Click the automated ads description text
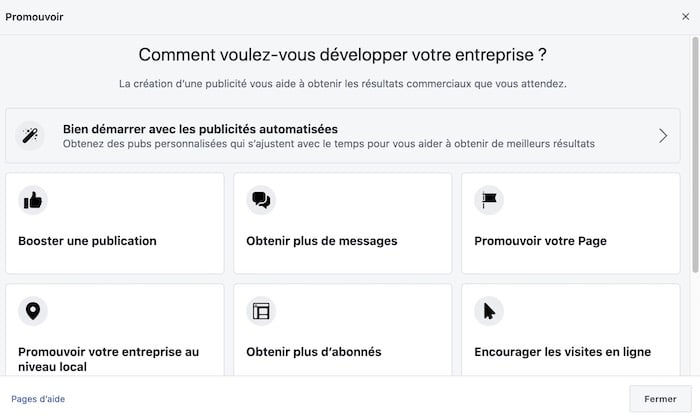 (329, 144)
